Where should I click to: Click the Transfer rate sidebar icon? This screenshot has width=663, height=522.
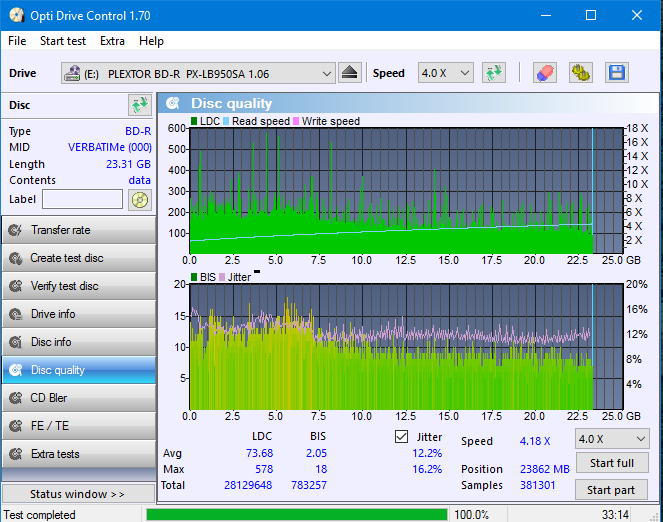point(16,230)
